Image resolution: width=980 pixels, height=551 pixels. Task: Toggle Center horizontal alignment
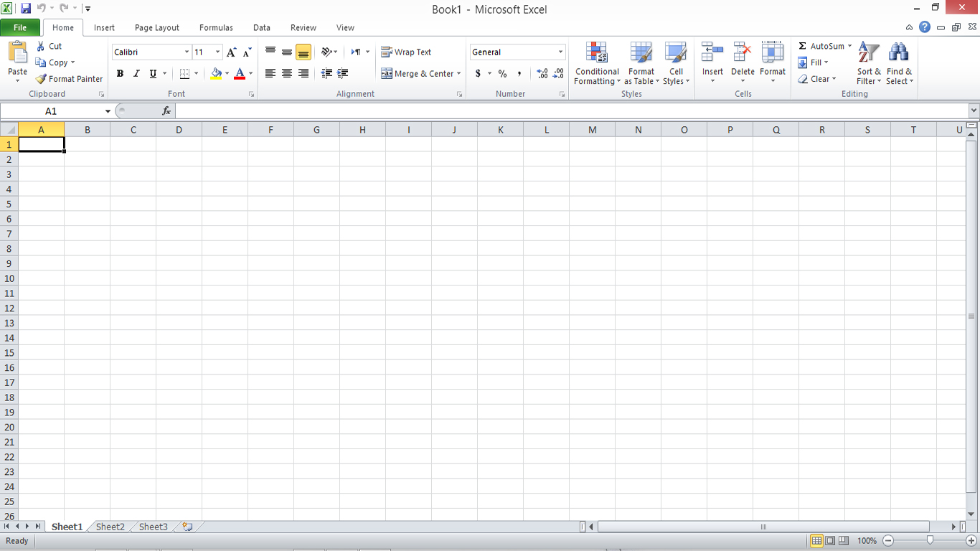pos(287,73)
